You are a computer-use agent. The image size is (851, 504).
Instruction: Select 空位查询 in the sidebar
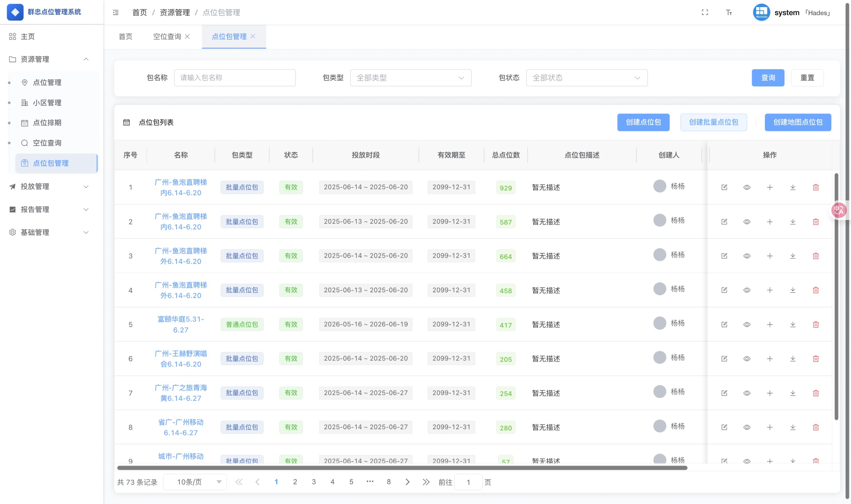(47, 142)
